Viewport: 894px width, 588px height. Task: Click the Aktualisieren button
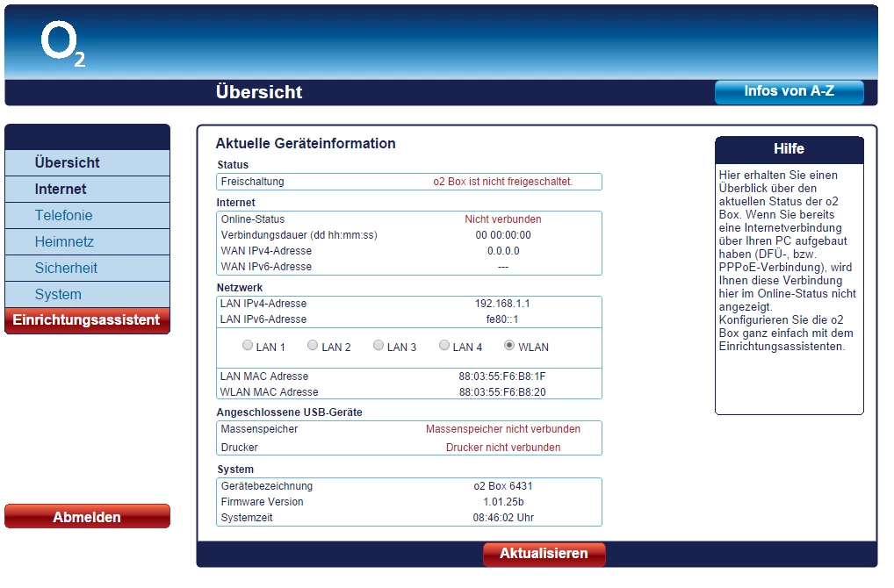pyautogui.click(x=544, y=554)
